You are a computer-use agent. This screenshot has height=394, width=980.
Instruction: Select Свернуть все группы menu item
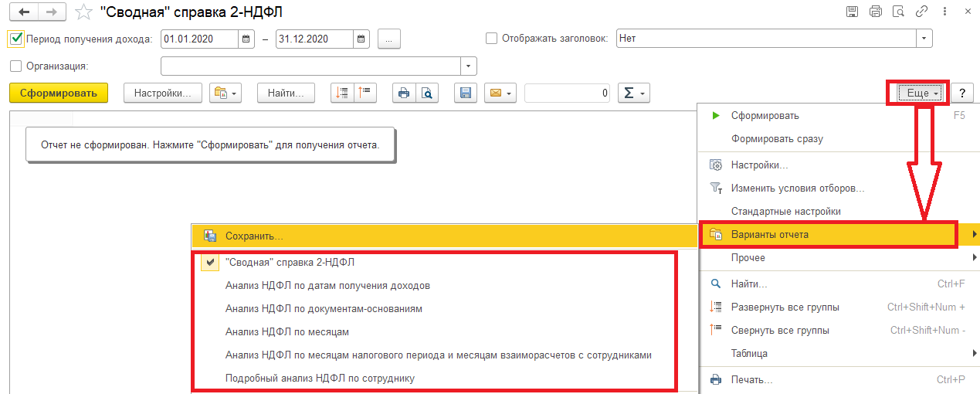[838, 330]
